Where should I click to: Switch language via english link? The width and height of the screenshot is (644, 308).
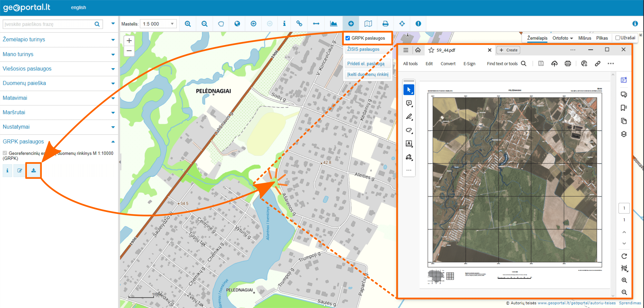click(x=78, y=8)
